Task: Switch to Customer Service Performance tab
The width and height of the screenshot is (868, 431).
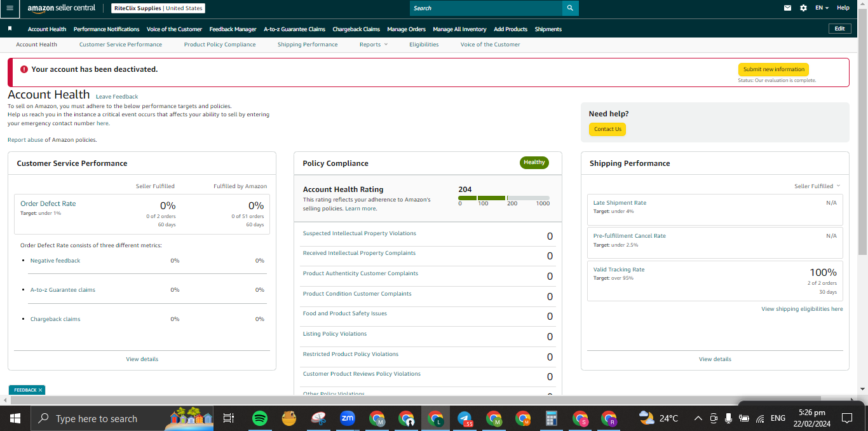Action: 121,44
